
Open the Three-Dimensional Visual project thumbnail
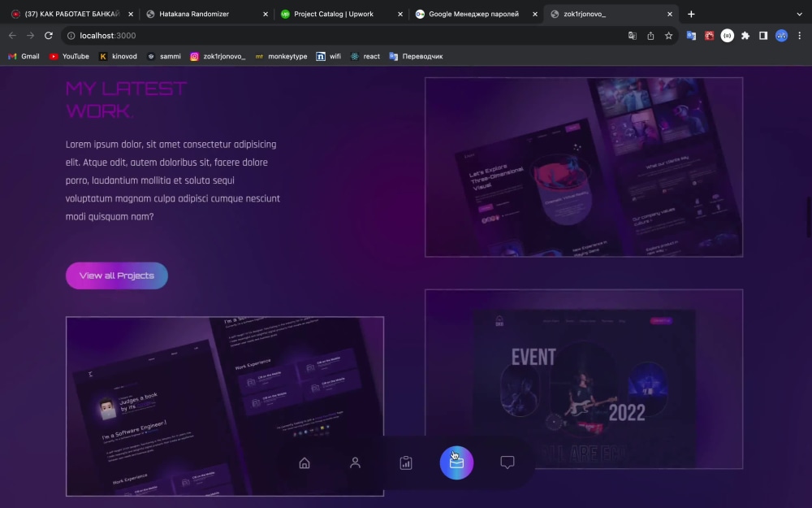584,167
